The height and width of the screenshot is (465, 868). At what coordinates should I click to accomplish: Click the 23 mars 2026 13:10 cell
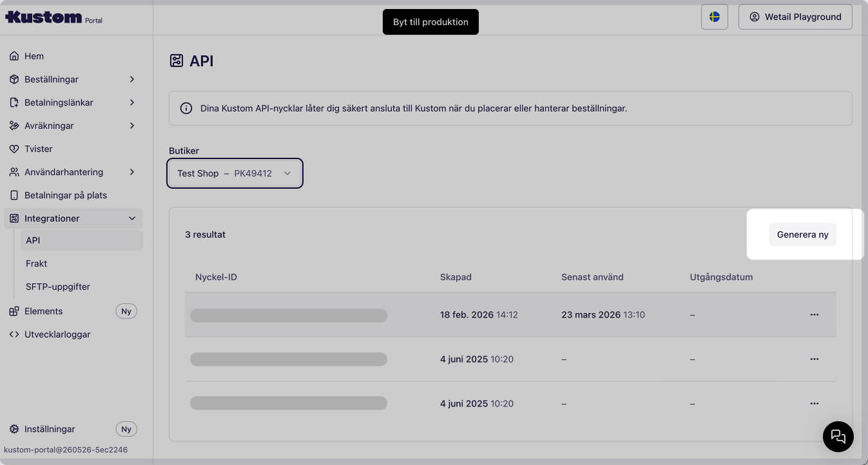click(x=603, y=315)
